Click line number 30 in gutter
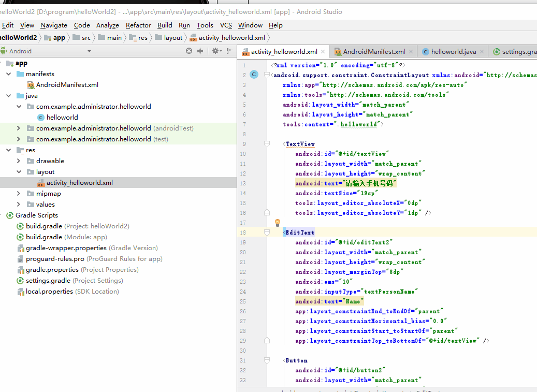This screenshot has height=392, width=537. 243,351
